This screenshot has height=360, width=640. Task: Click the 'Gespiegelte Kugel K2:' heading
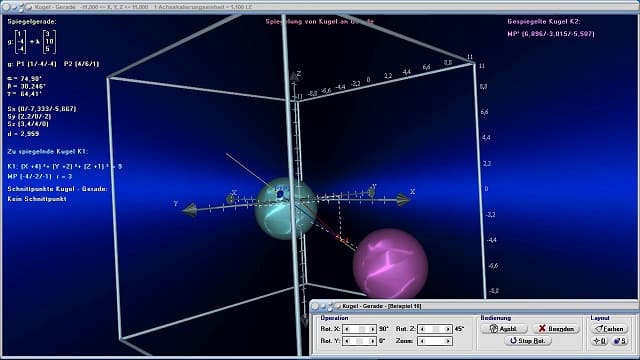(544, 22)
